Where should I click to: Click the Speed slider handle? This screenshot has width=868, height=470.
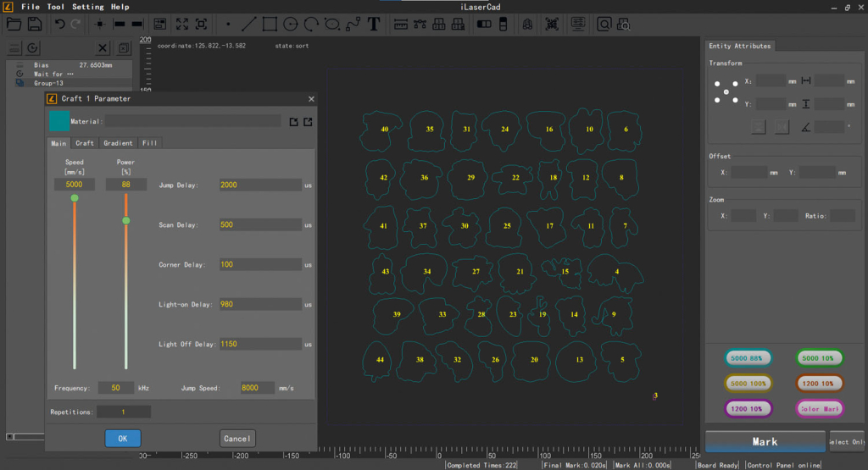(x=75, y=198)
